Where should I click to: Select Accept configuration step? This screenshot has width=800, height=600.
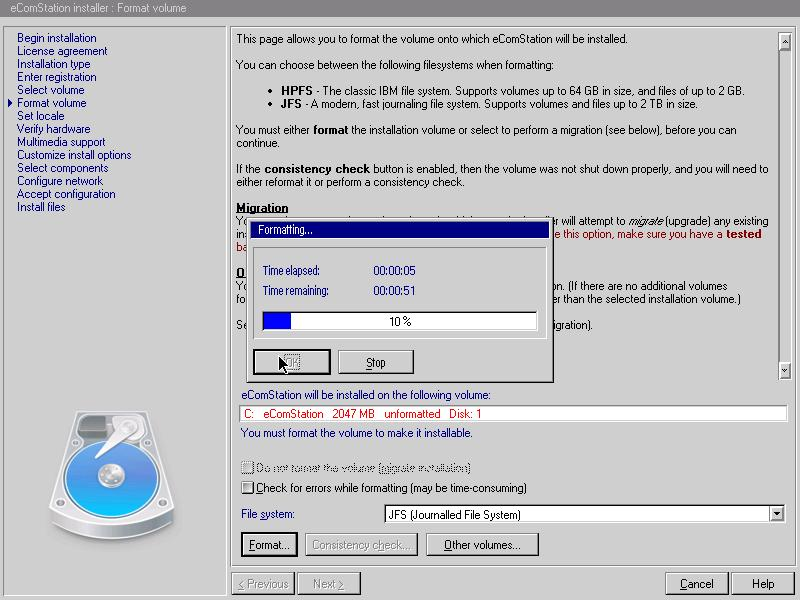(x=66, y=194)
